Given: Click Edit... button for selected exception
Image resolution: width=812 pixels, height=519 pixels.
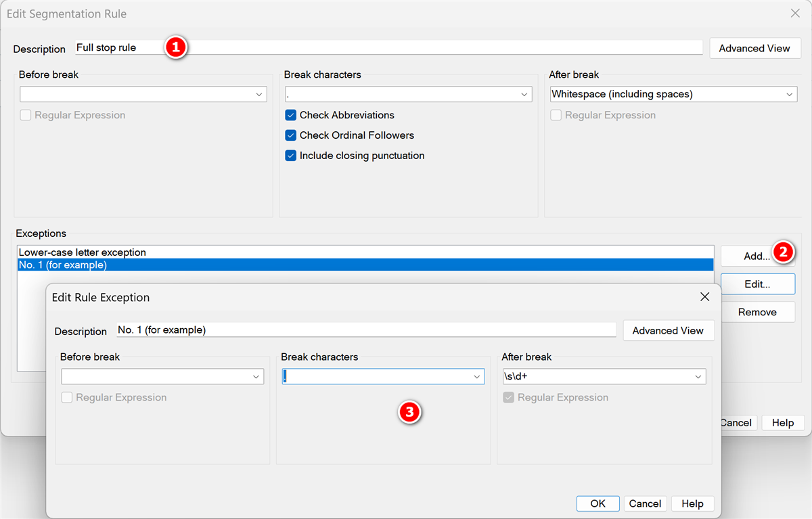Looking at the screenshot, I should point(757,284).
